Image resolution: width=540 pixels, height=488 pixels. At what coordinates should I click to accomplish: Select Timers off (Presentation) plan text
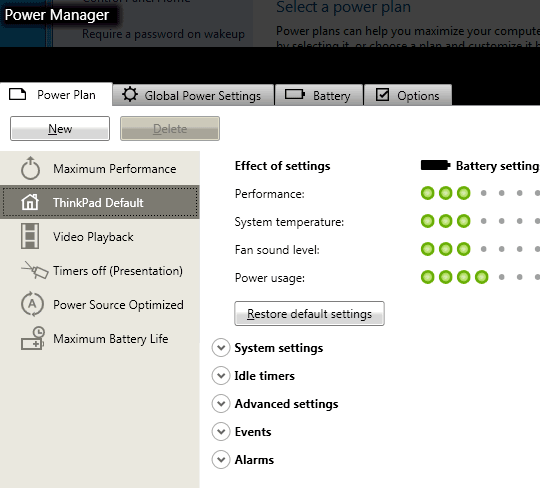118,271
